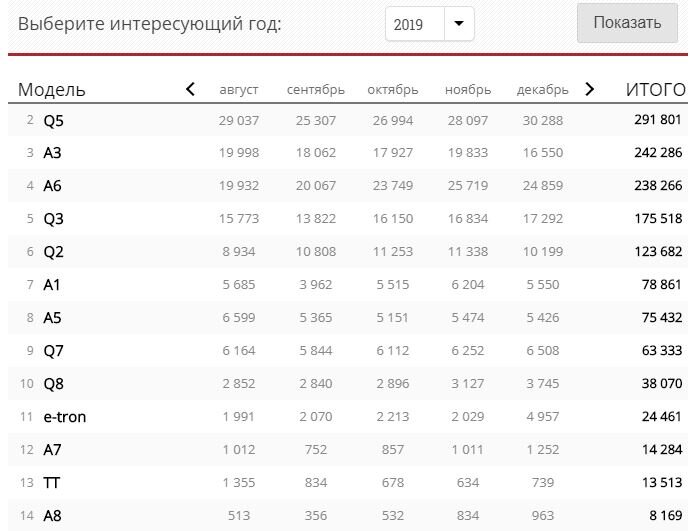
Task: Select the Q7 model name
Action: [x=53, y=351]
